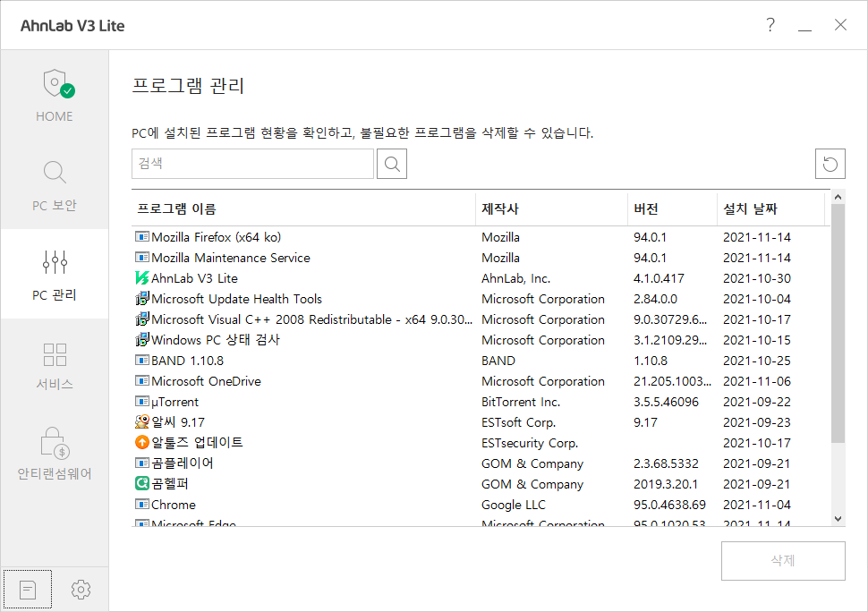Image resolution: width=868 pixels, height=612 pixels.
Task: Click version 4.1.0.417 cell
Action: [659, 278]
